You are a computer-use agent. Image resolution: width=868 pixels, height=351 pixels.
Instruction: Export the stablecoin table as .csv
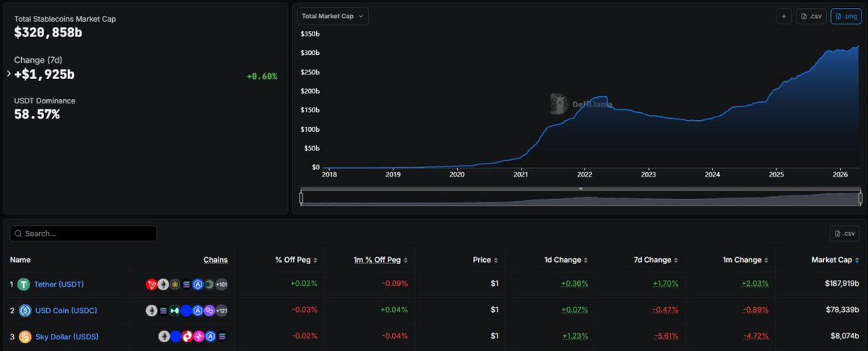844,233
